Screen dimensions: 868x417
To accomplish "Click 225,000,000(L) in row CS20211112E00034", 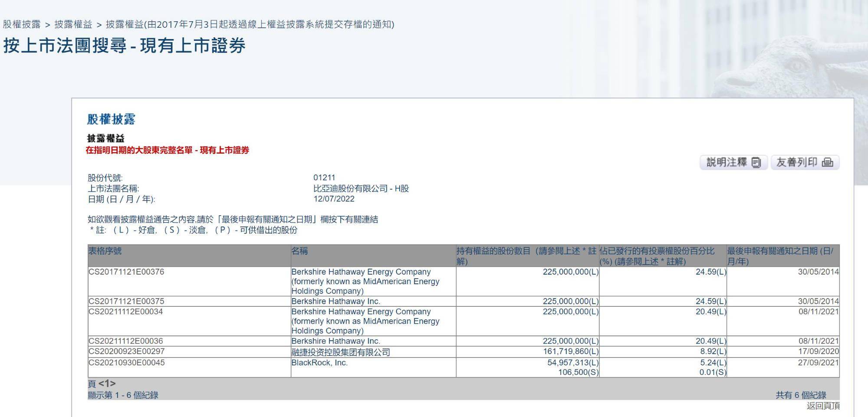I will click(571, 312).
